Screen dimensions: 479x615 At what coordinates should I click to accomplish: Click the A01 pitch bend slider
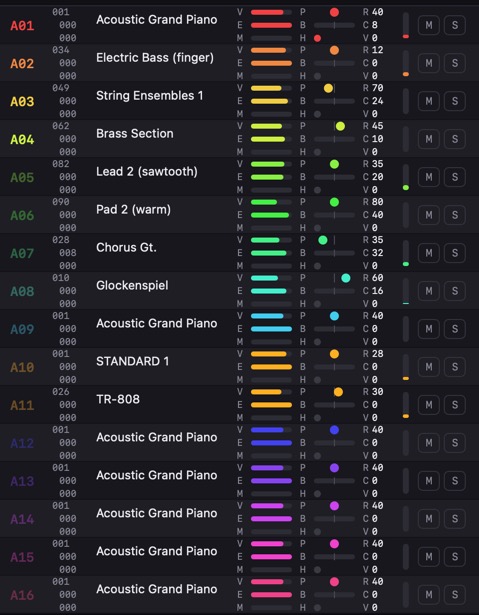click(334, 25)
